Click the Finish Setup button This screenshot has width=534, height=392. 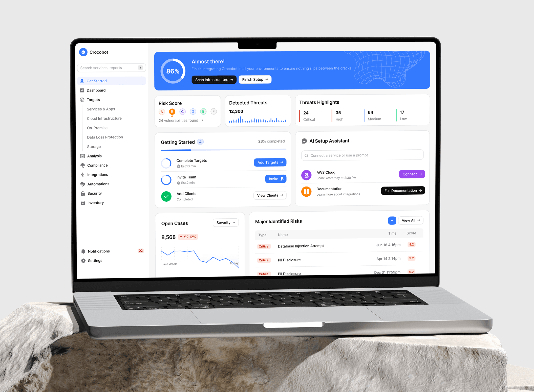point(254,80)
